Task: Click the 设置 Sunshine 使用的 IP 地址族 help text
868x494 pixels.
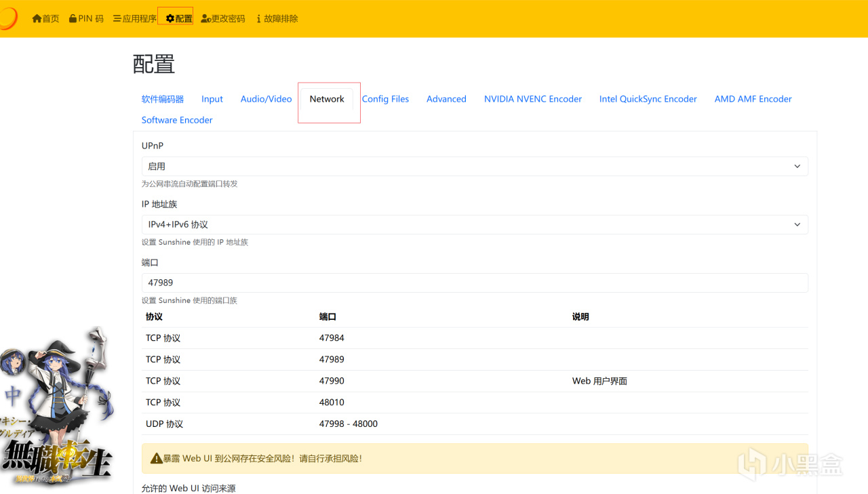Action: [x=195, y=242]
